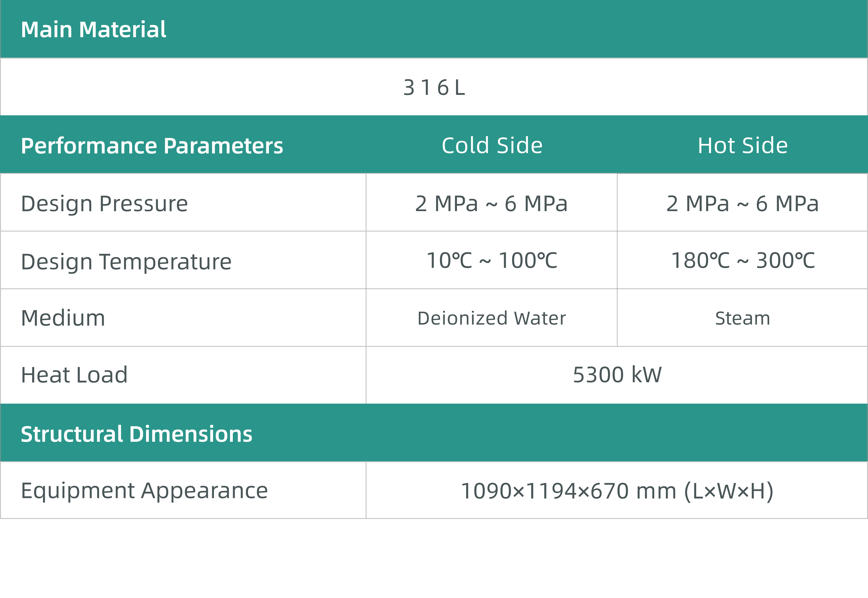Click the Main Material header
Viewport: 868px width, 598px height.
93,30
